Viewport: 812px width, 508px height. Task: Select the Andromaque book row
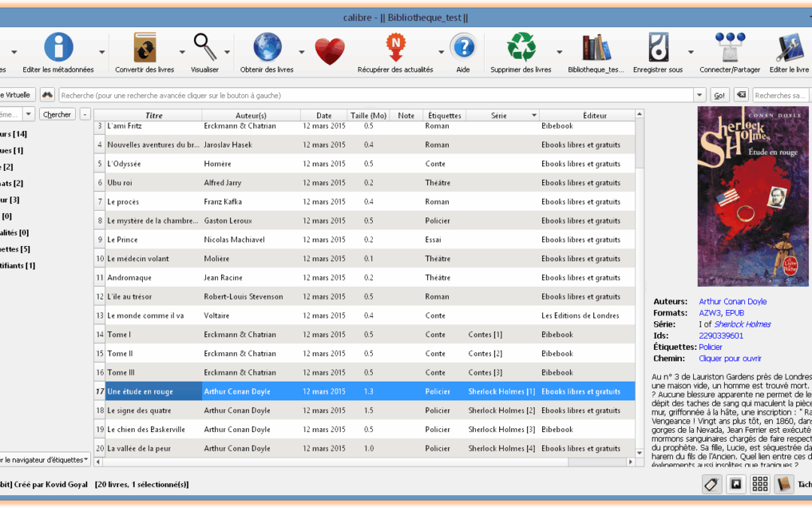(x=365, y=277)
